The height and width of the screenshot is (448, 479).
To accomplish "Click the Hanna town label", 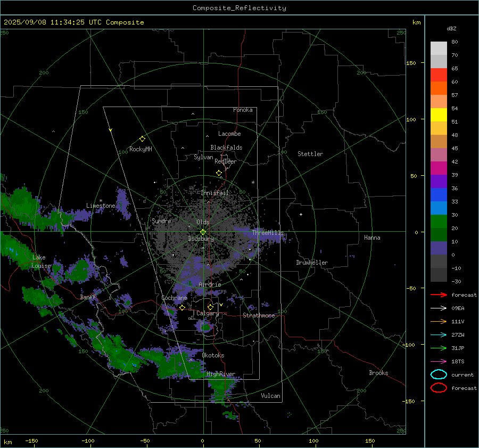I will [x=372, y=238].
